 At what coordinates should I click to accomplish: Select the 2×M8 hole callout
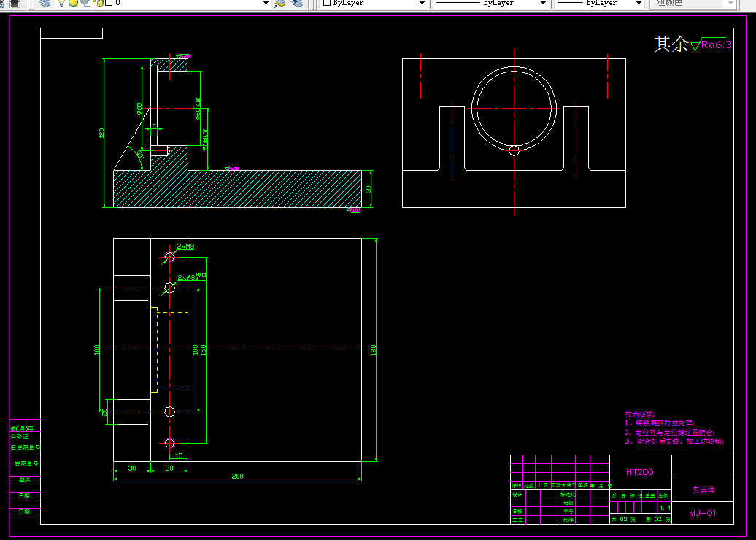(x=185, y=247)
